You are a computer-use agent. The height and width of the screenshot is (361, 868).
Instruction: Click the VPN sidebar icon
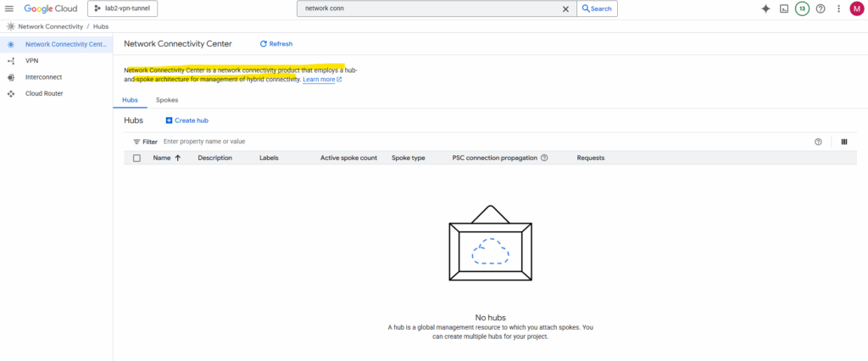[10, 61]
